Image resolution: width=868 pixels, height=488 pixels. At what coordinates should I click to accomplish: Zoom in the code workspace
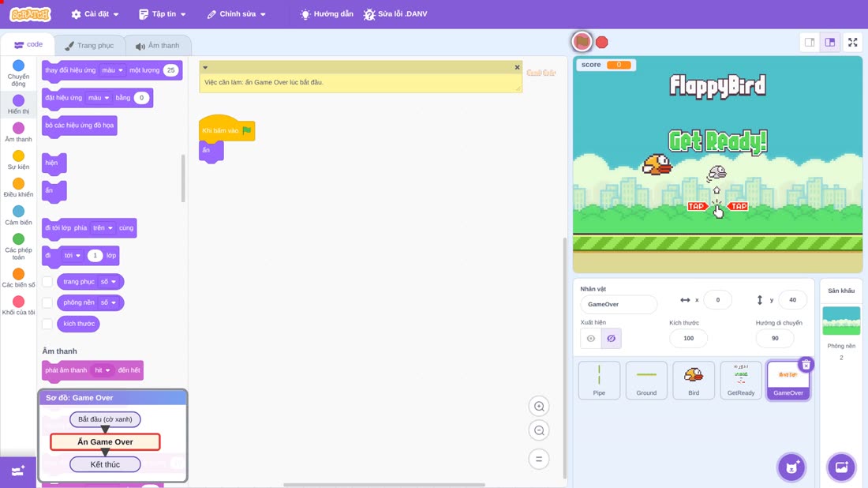[x=539, y=406]
